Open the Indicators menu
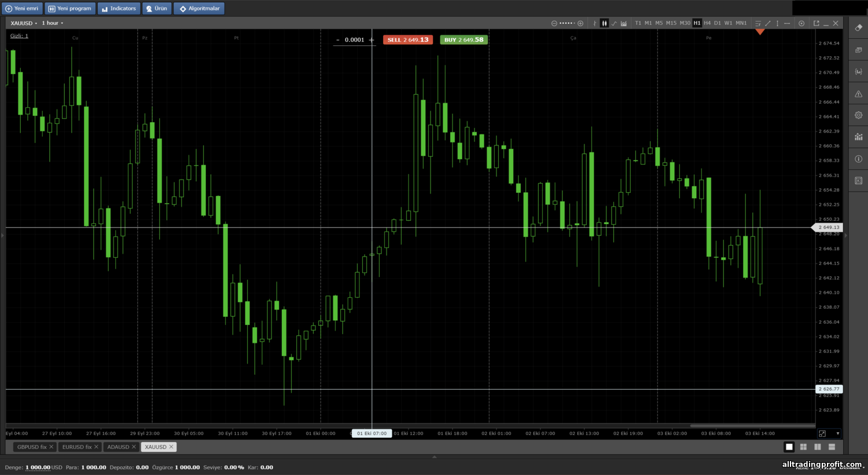Screen dimensions: 868x475 (119, 9)
